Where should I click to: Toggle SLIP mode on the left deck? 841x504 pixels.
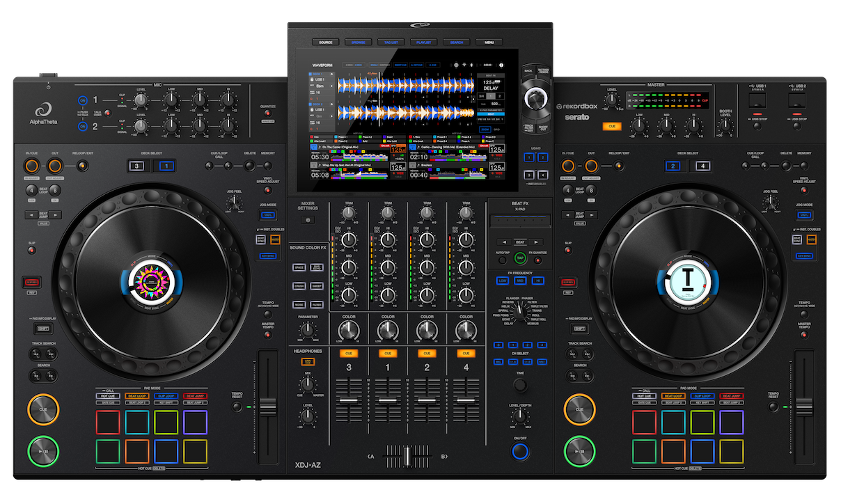pos(31,251)
